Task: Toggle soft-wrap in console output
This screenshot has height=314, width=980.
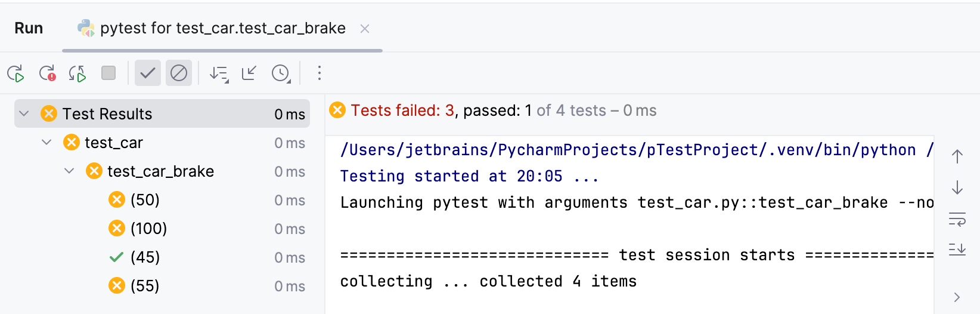Action: pyautogui.click(x=957, y=220)
